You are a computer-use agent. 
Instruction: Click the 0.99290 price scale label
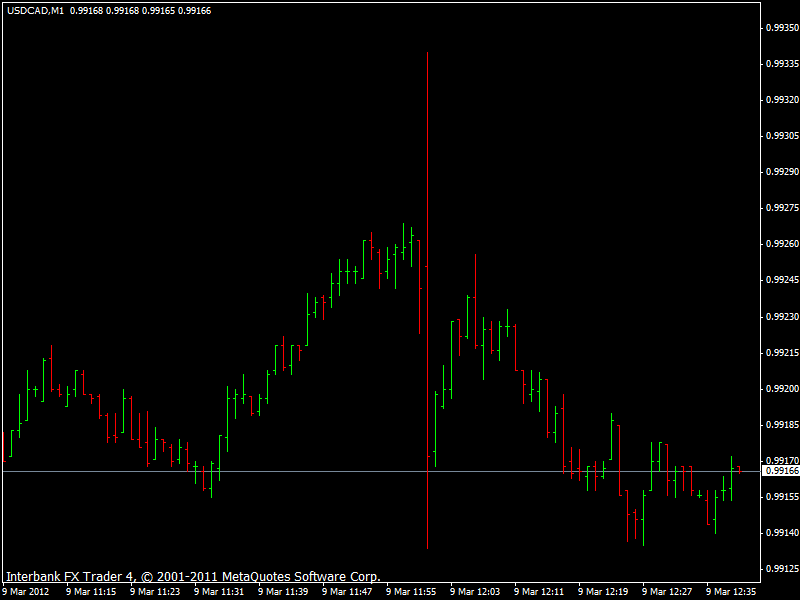[x=782, y=172]
